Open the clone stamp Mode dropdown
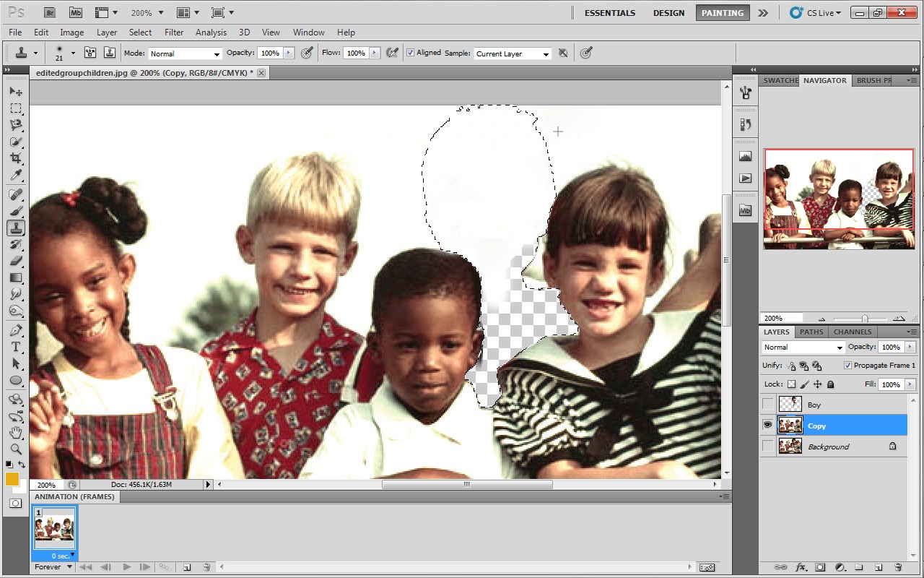The image size is (924, 578). pyautogui.click(x=185, y=53)
